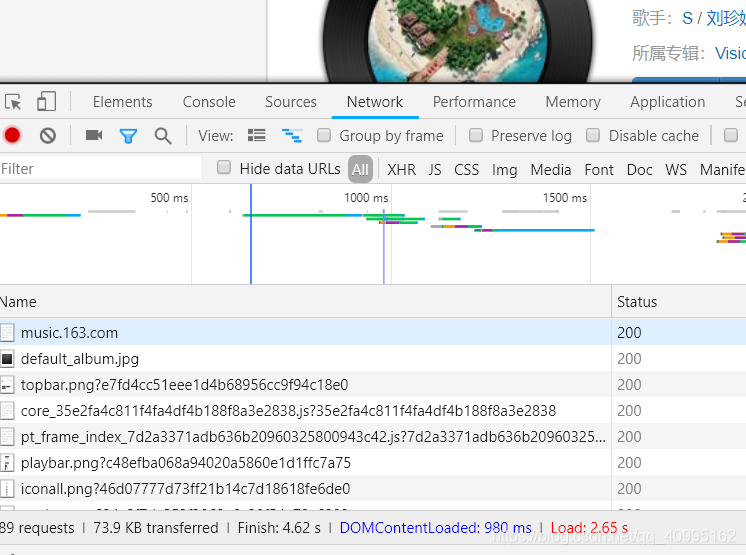Image resolution: width=746 pixels, height=555 pixels.
Task: Enable Disable cache checkbox
Action: coord(593,135)
